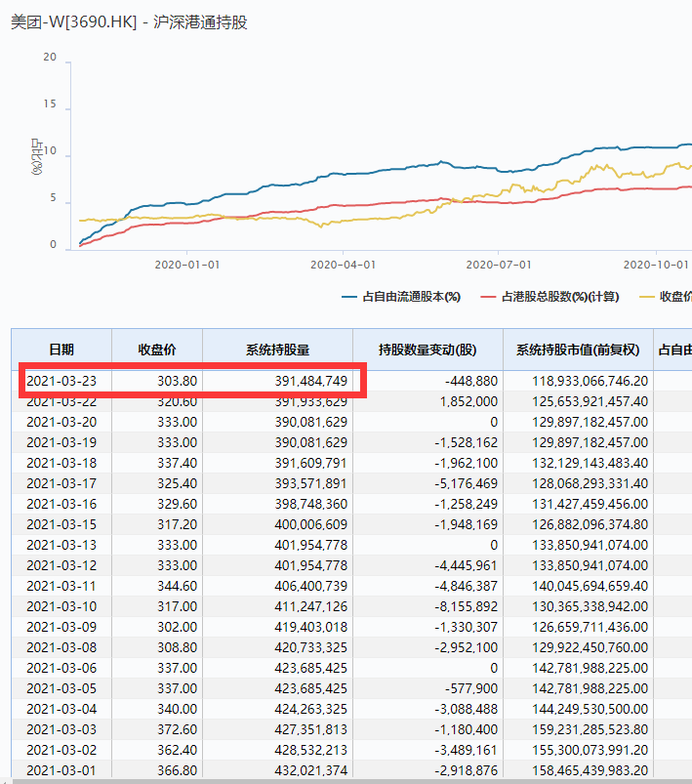The height and width of the screenshot is (784, 692).
Task: Select the date cell 2021-03-12
Action: pos(61,565)
